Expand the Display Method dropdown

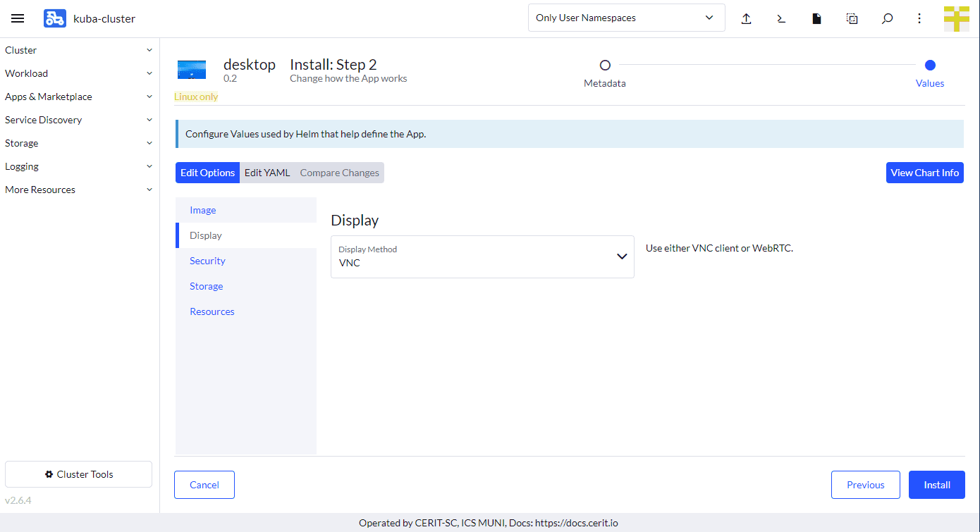tap(482, 256)
